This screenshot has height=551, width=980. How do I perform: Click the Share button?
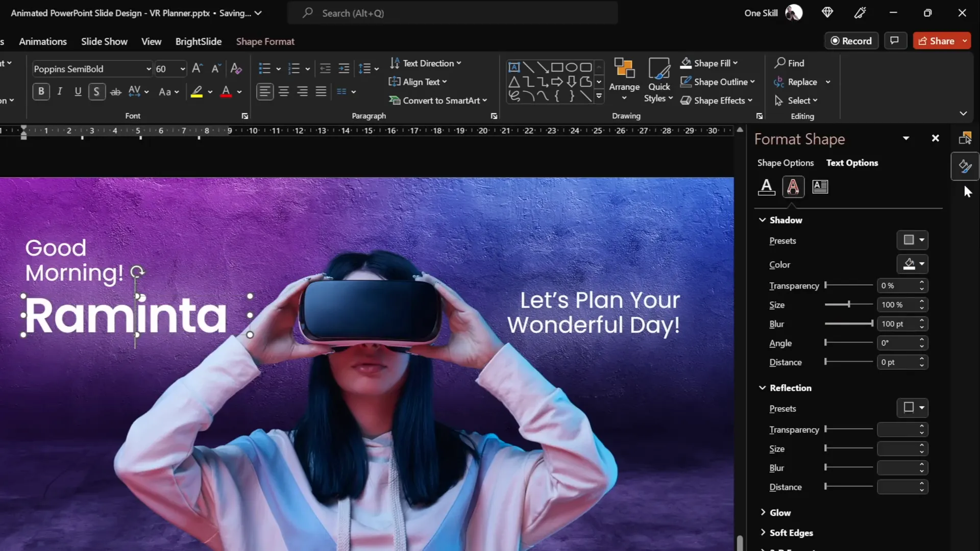pos(936,41)
